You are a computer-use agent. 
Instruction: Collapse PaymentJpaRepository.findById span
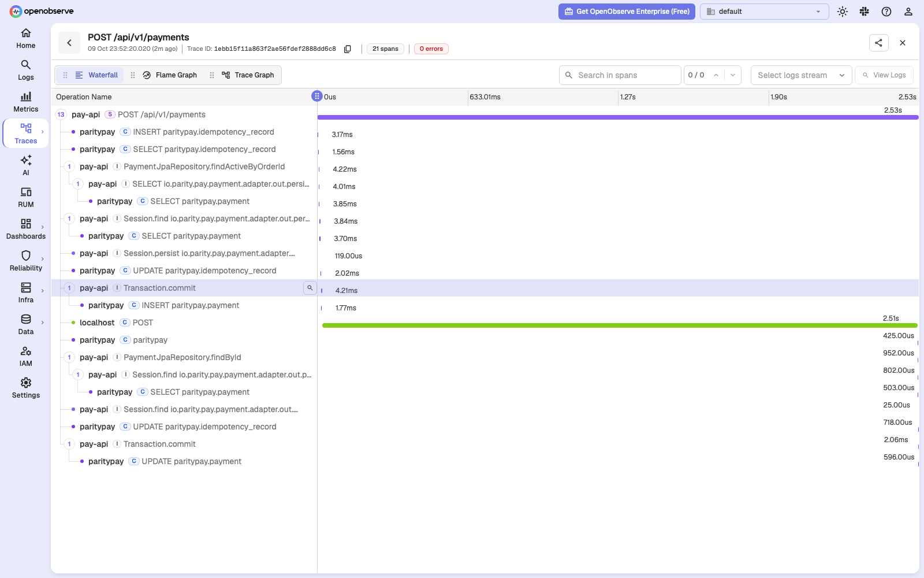[x=69, y=357]
